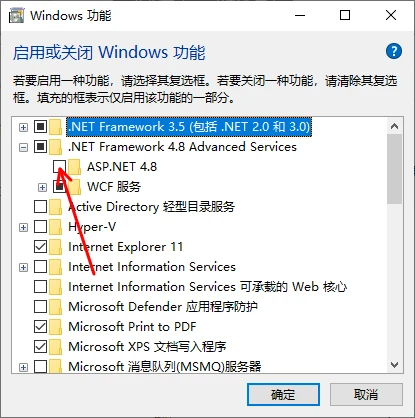Expand the WCF 服务 subtree

pyautogui.click(x=42, y=187)
